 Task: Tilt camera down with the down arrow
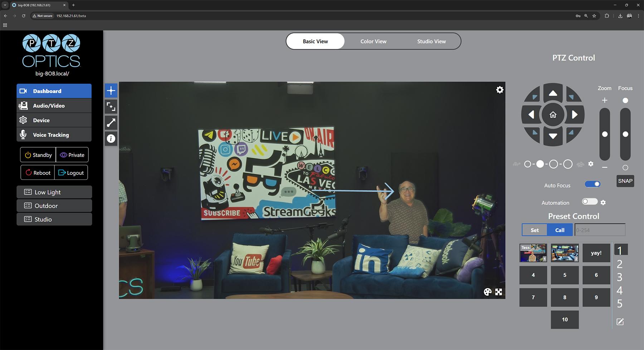point(553,136)
